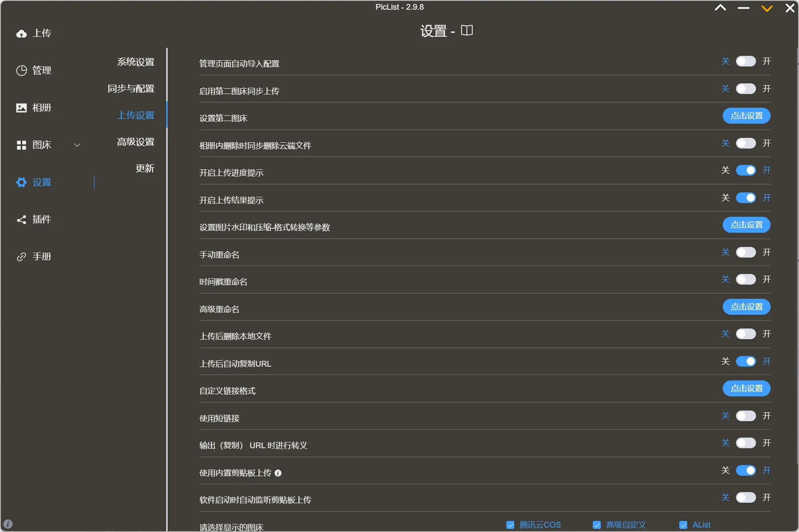The width and height of the screenshot is (799, 532).
Task: Click info icon beside 使用内置剪贴板上传
Action: click(x=278, y=473)
